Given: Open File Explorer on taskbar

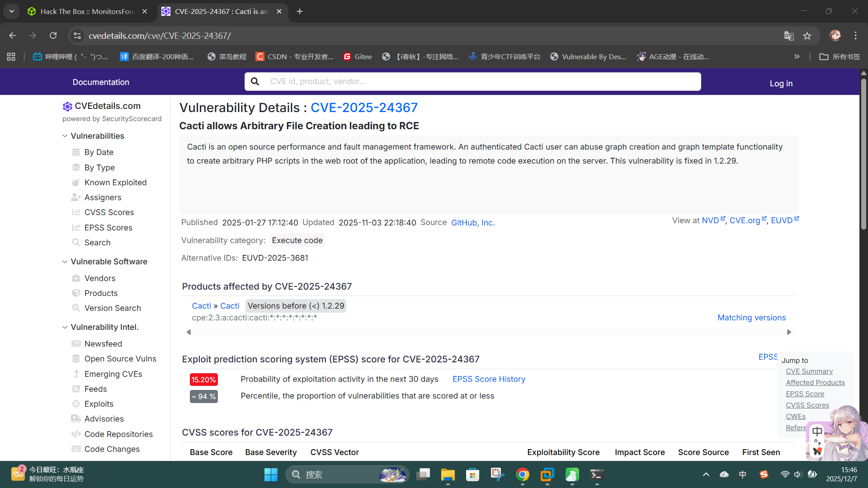Looking at the screenshot, I should point(448,474).
